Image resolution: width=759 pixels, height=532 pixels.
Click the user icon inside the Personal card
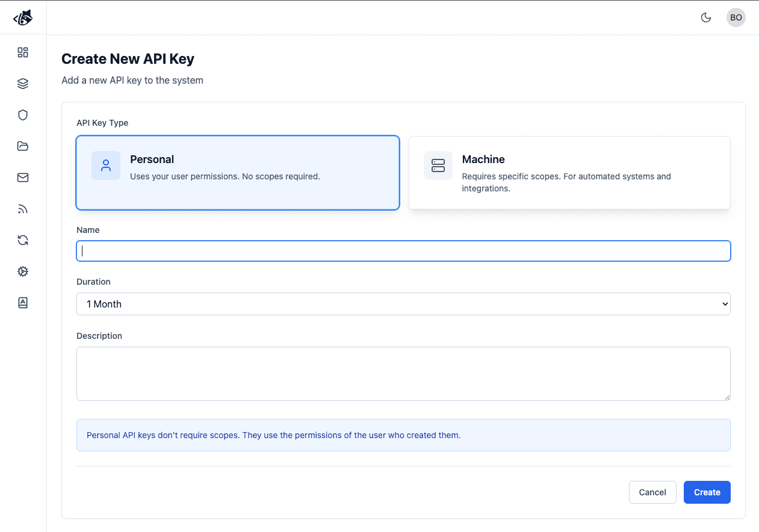point(106,165)
